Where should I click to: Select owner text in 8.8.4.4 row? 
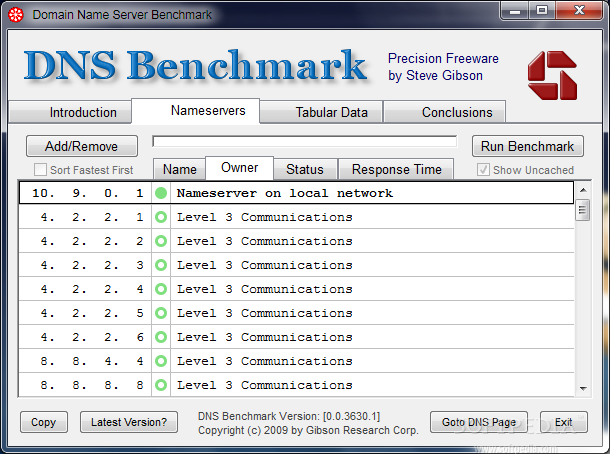click(265, 361)
